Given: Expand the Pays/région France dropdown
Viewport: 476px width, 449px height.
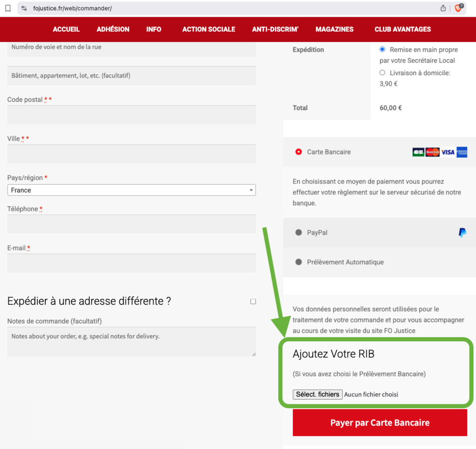Looking at the screenshot, I should tap(132, 190).
